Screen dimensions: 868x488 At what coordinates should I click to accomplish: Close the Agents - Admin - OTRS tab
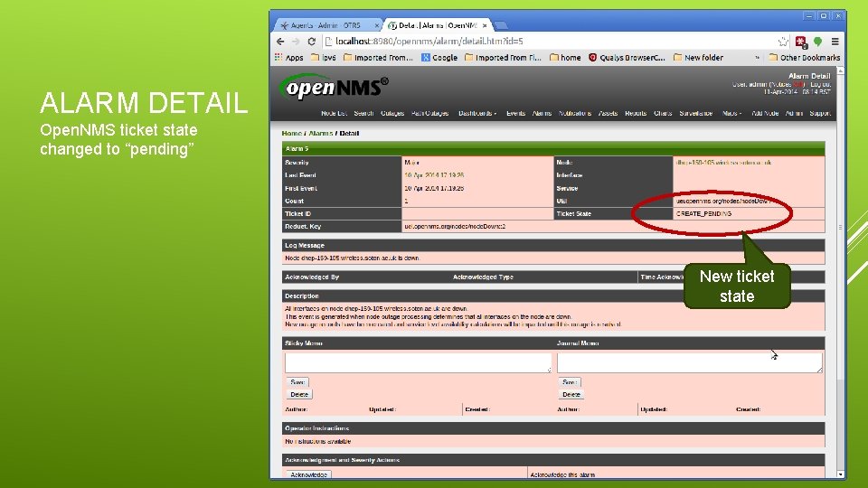(376, 25)
